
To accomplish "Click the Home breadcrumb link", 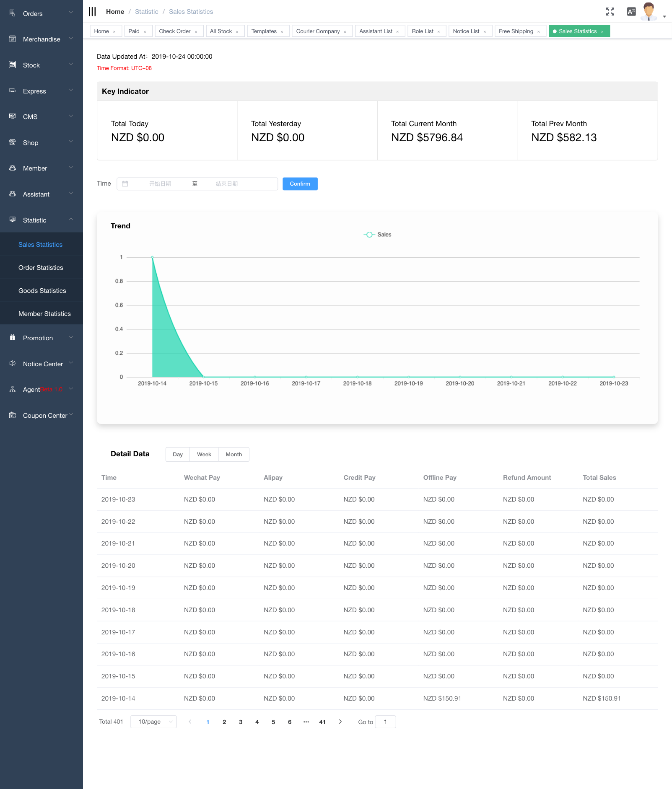I will pyautogui.click(x=115, y=12).
